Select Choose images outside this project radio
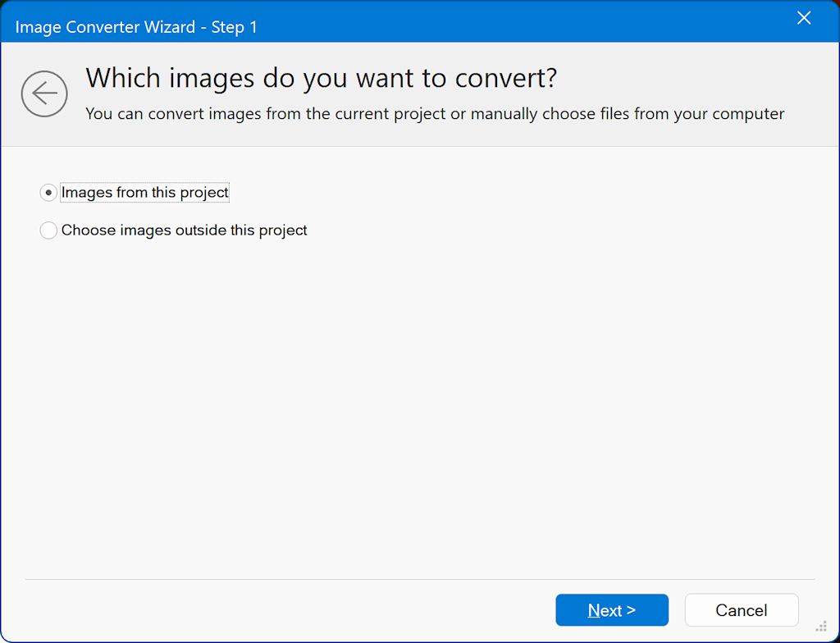This screenshot has width=840, height=643. click(48, 230)
